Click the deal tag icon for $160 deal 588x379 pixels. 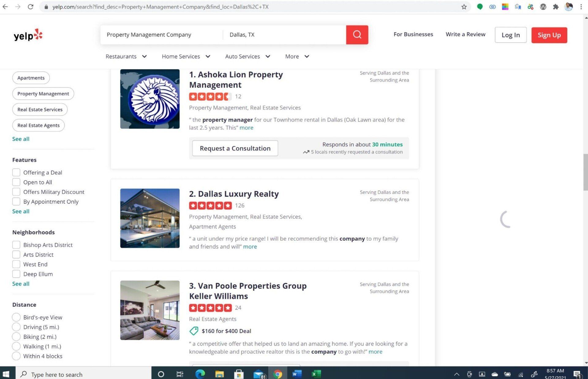click(194, 331)
